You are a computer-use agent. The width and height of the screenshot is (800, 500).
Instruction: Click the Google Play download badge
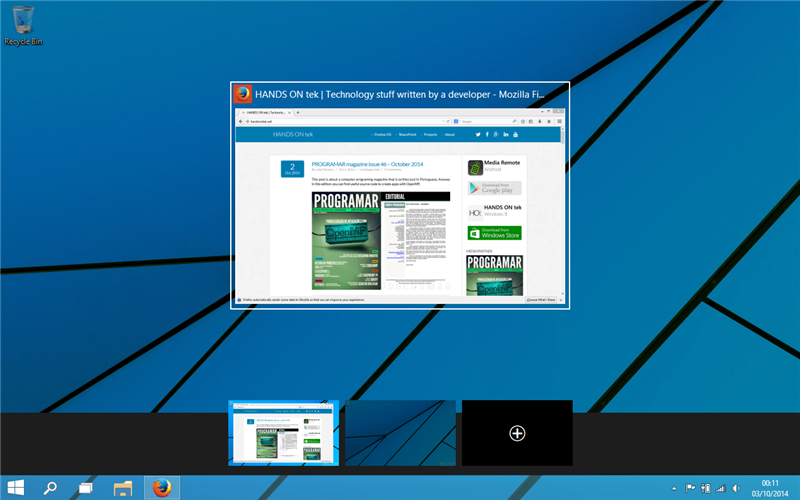pos(494,188)
